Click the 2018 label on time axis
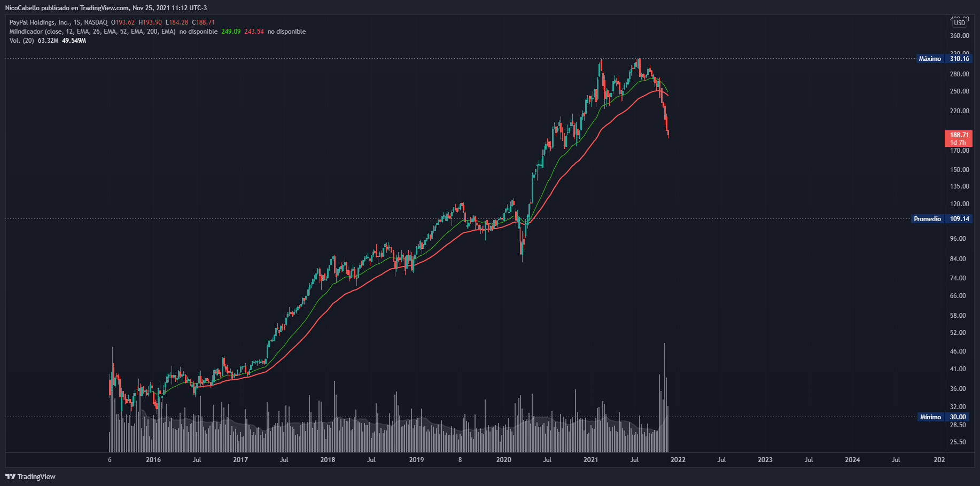 coord(328,460)
